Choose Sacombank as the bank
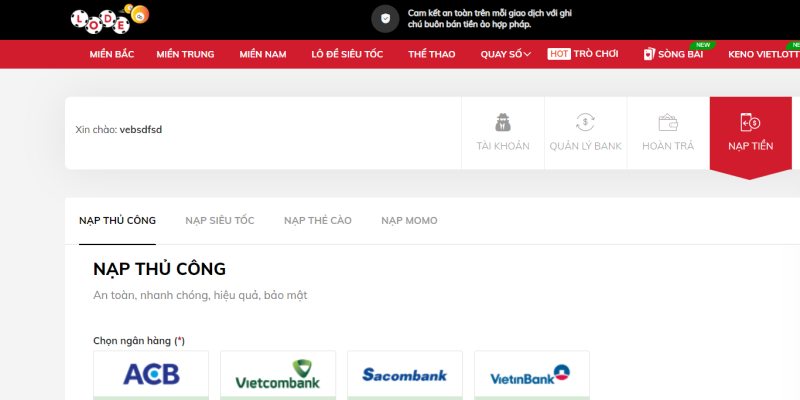The image size is (800, 400). click(x=404, y=376)
